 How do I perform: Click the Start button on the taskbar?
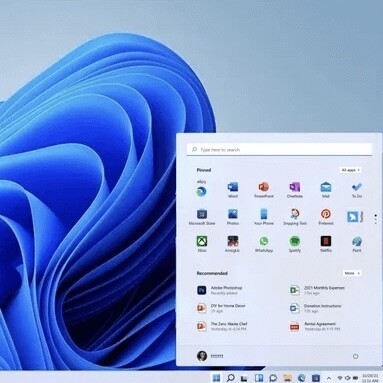click(216, 378)
